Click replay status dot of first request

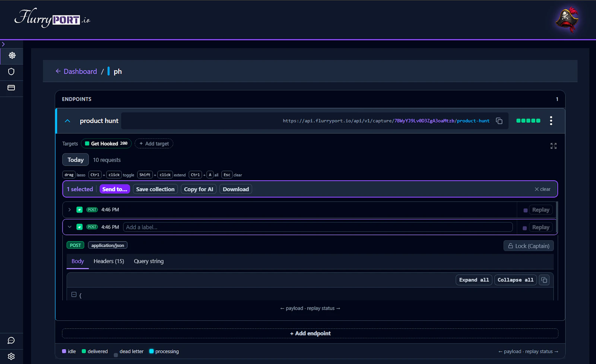click(525, 210)
